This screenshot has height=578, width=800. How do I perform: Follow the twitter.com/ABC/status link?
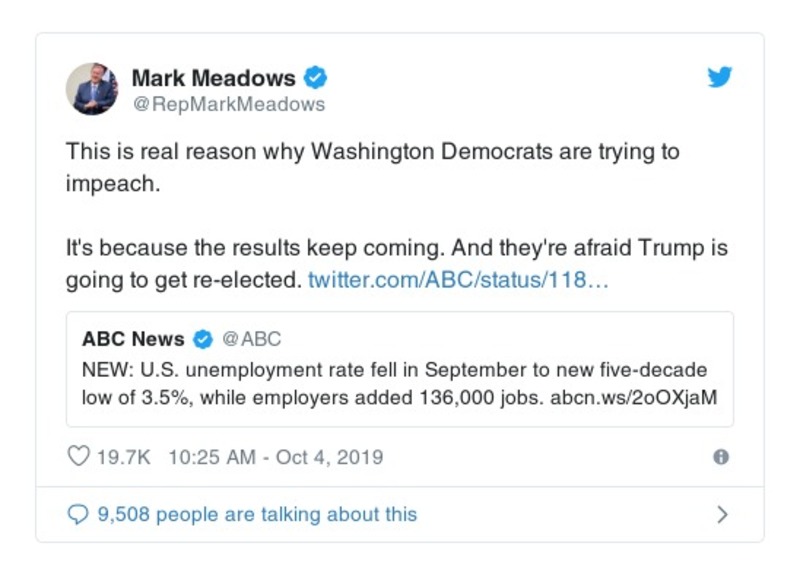(458, 279)
